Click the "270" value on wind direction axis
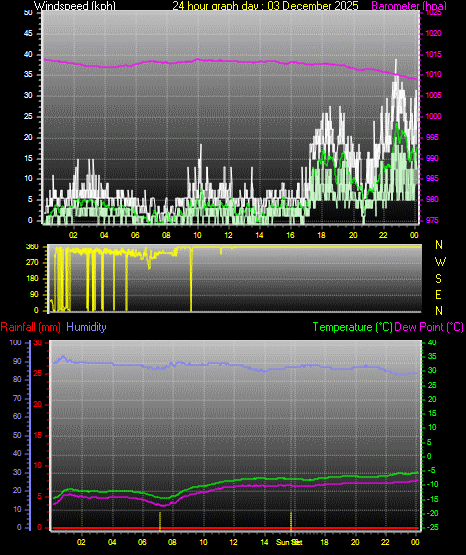 point(32,263)
